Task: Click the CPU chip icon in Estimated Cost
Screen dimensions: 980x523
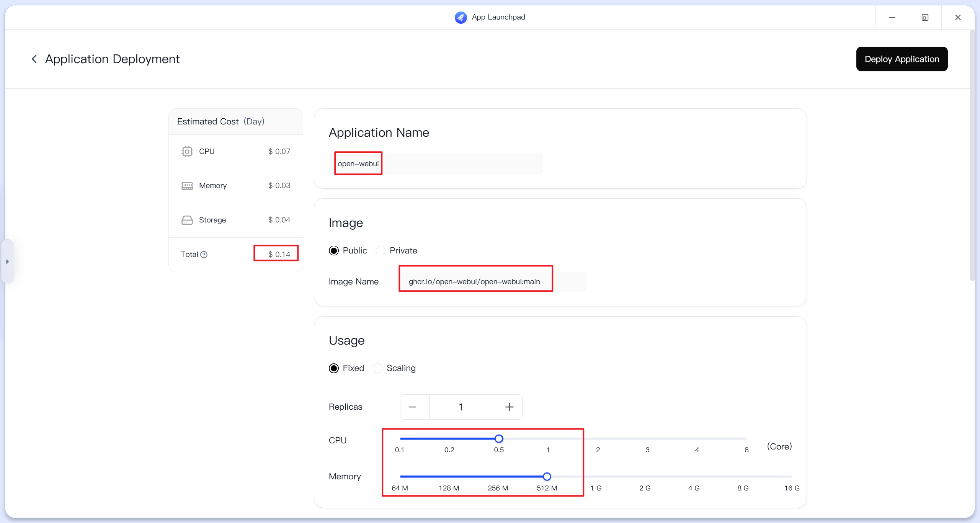Action: 187,152
